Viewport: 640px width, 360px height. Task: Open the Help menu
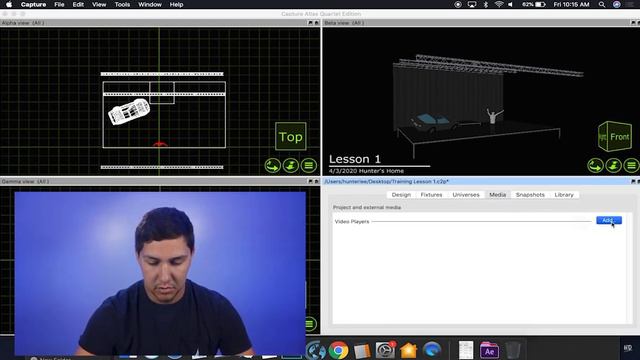pyautogui.click(x=176, y=4)
